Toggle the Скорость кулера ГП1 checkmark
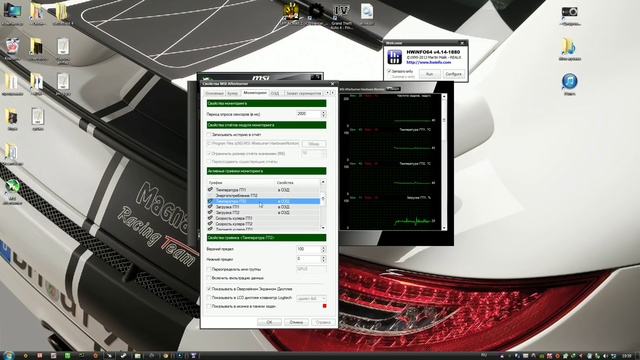Image resolution: width=640 pixels, height=360 pixels. click(x=210, y=218)
